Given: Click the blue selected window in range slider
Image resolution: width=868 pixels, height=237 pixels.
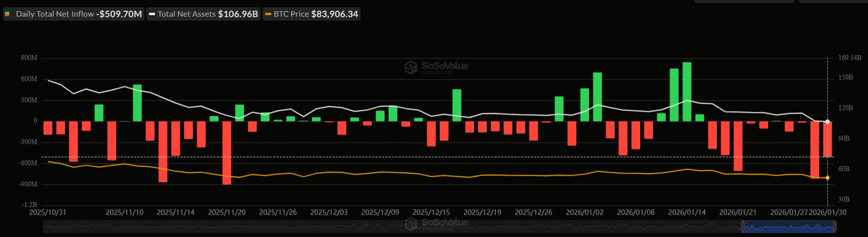Looking at the screenshot, I should [x=789, y=227].
